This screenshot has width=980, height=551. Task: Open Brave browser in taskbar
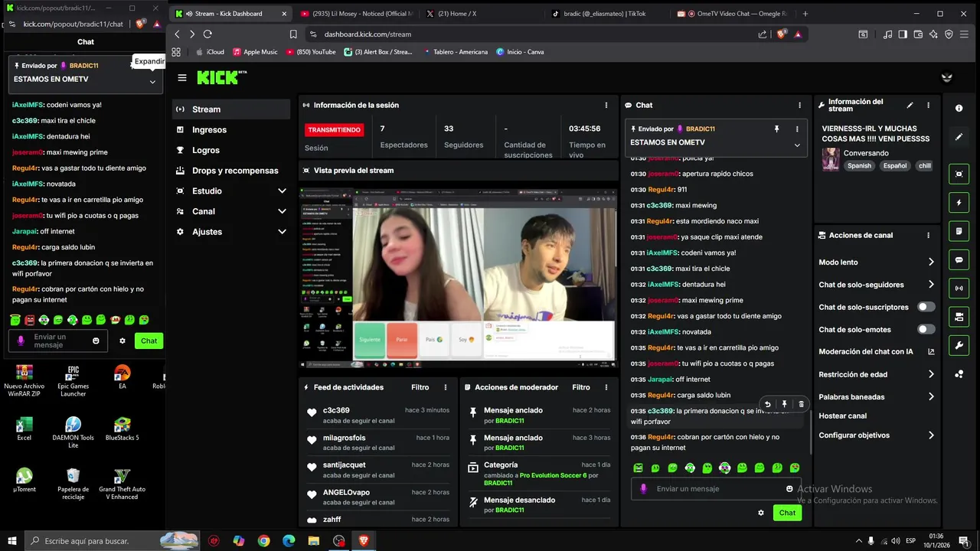pos(364,541)
